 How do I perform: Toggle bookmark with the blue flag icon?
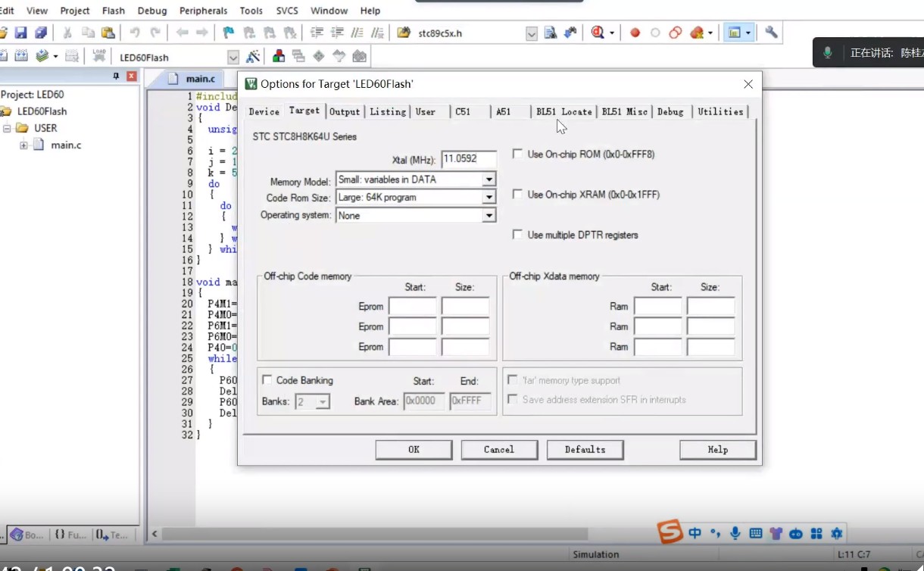[x=228, y=33]
